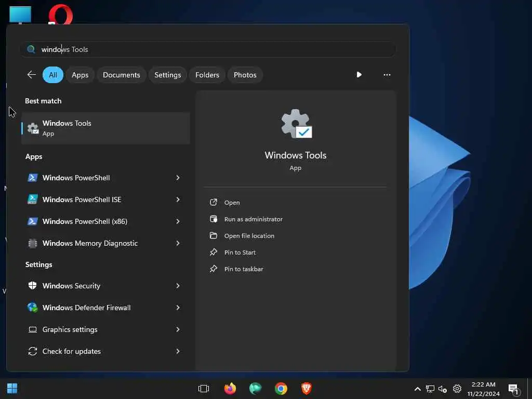Expand Windows Memory Diagnostic options chevron
The height and width of the screenshot is (399, 532).
[178, 243]
